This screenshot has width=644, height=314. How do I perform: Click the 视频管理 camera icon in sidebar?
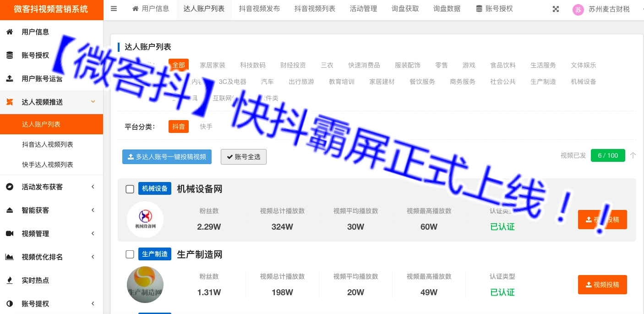[10, 234]
